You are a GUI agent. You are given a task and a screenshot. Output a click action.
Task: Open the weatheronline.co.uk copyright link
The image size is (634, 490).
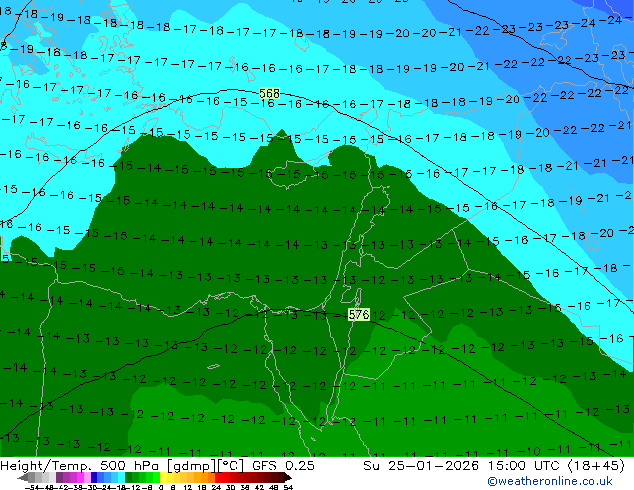549,481
